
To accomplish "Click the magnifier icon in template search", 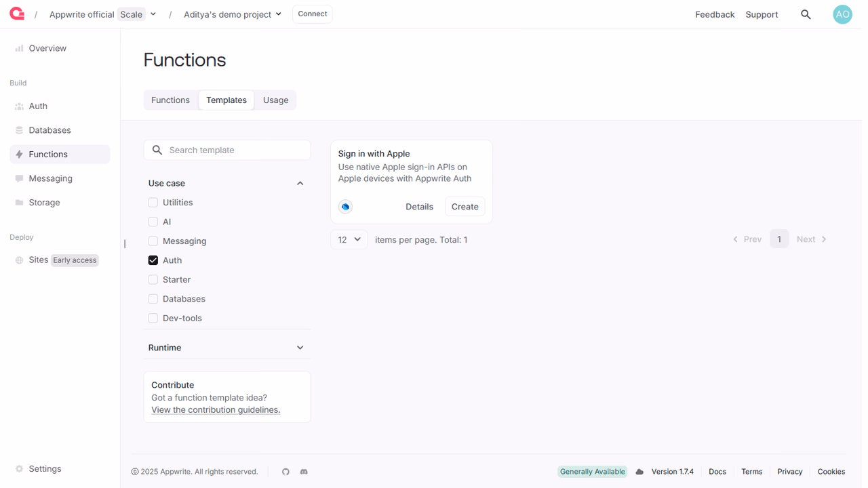I will coord(157,150).
